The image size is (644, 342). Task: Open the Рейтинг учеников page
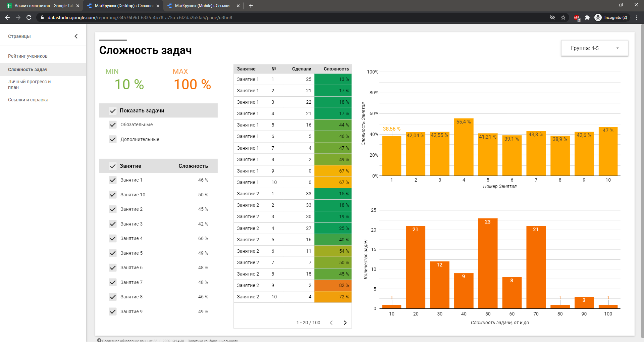click(28, 56)
